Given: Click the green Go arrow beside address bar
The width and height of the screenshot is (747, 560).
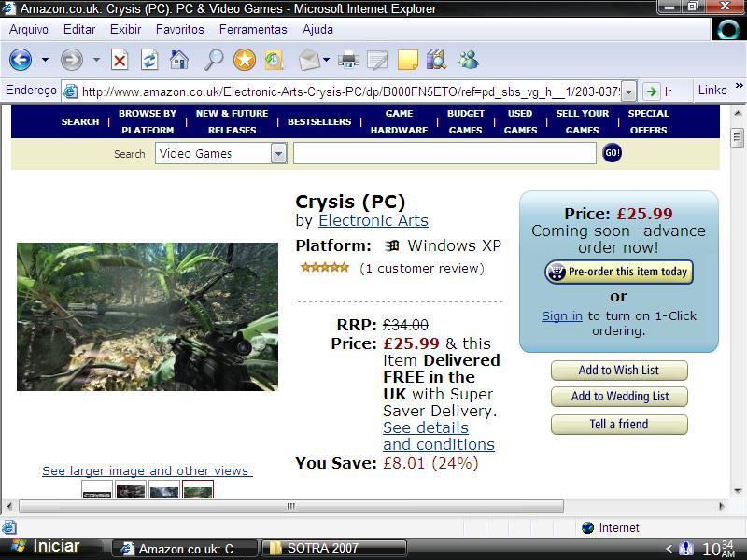Looking at the screenshot, I should point(651,91).
